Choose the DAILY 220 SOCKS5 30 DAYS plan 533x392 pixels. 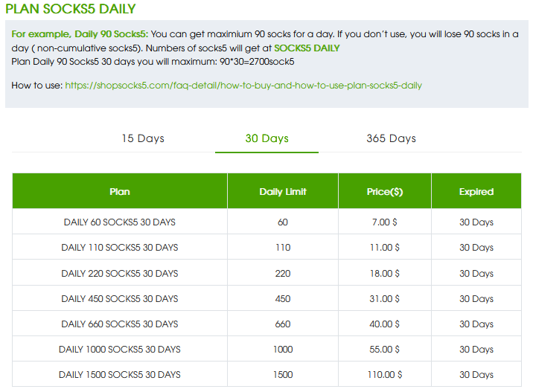point(120,273)
